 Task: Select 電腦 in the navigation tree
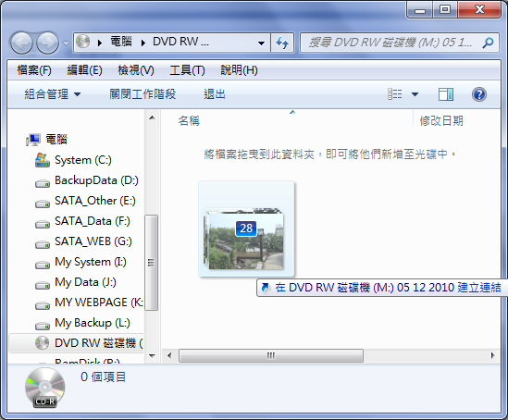tap(56, 140)
